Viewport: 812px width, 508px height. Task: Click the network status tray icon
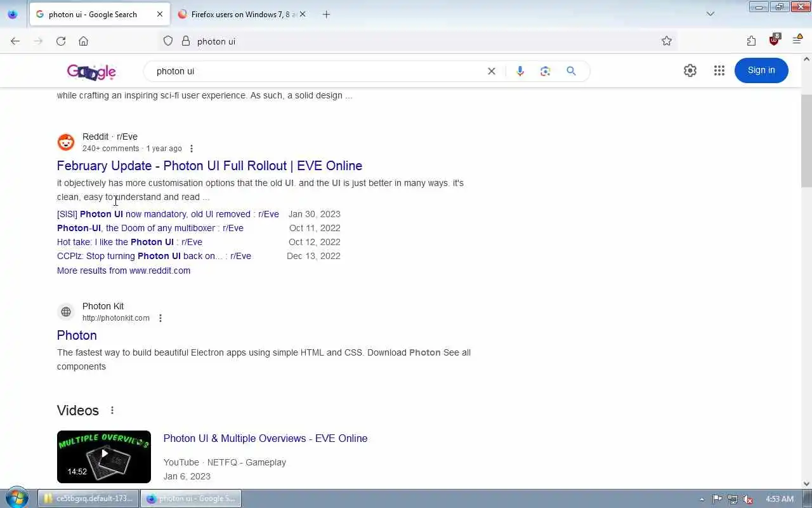(733, 499)
